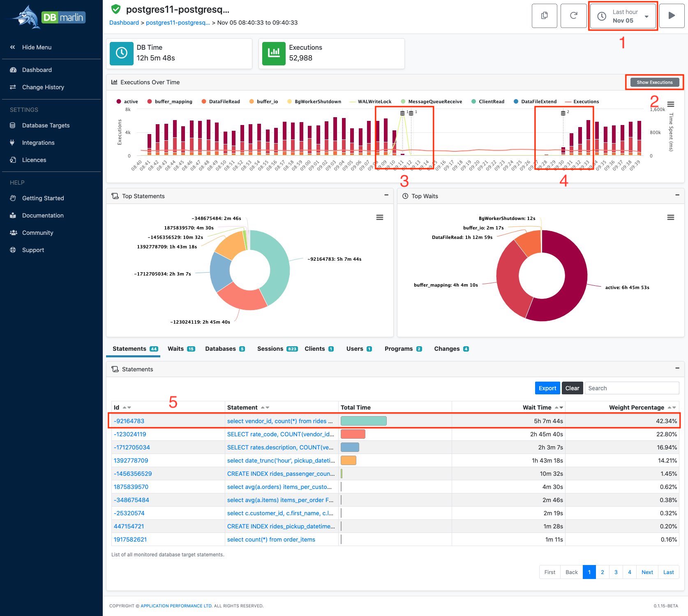Toggle the MessageQueueReceive legend series
Image resolution: width=688 pixels, height=616 pixels.
coord(431,102)
